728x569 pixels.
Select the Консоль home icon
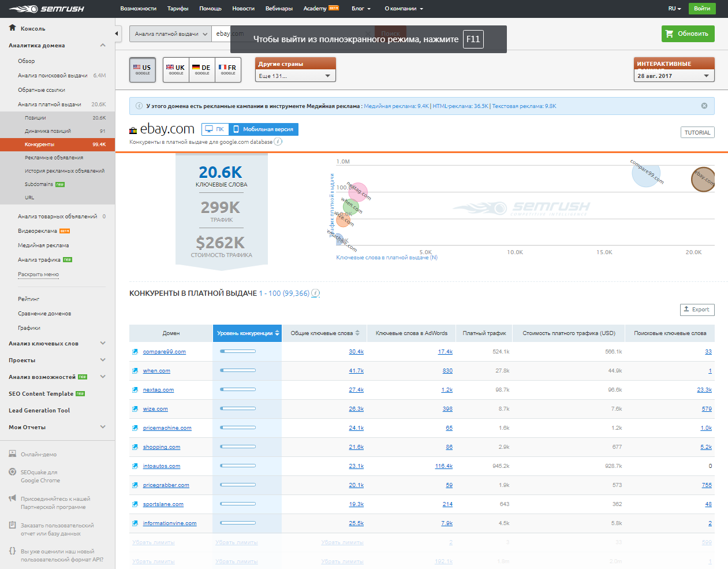(13, 28)
